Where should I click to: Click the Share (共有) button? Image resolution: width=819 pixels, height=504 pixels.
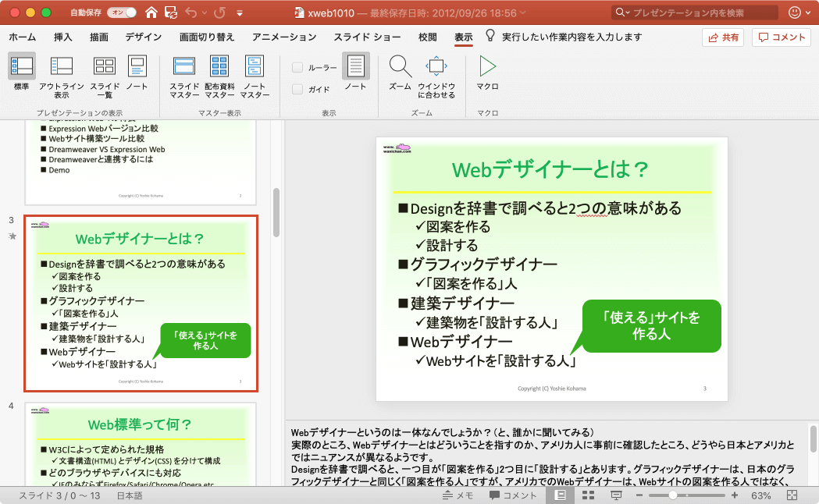click(724, 37)
